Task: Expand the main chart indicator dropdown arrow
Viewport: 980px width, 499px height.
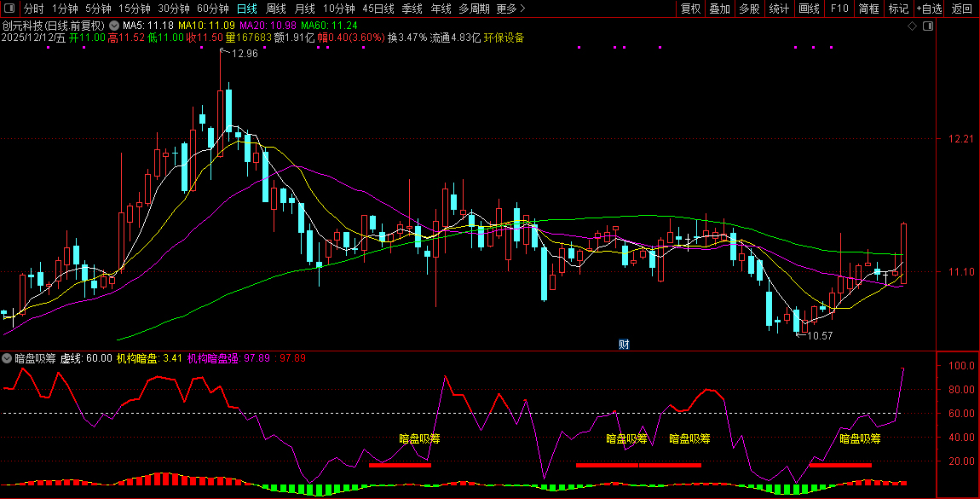Action: [114, 26]
